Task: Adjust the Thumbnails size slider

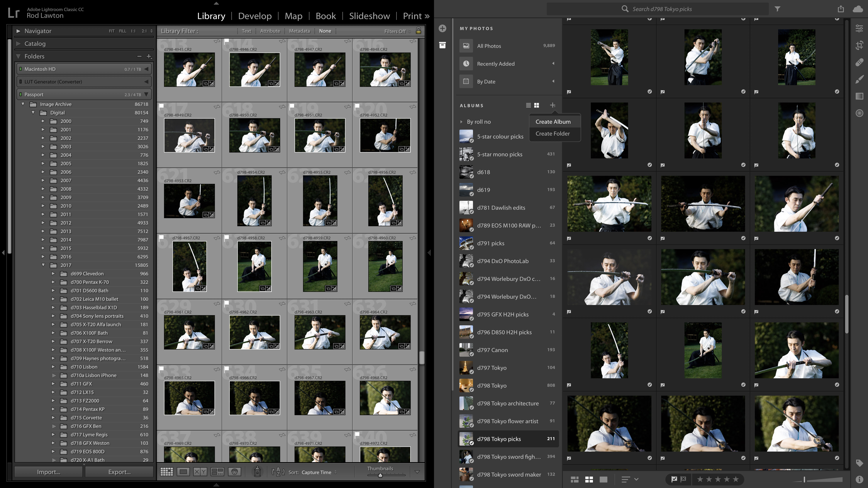Action: click(380, 475)
